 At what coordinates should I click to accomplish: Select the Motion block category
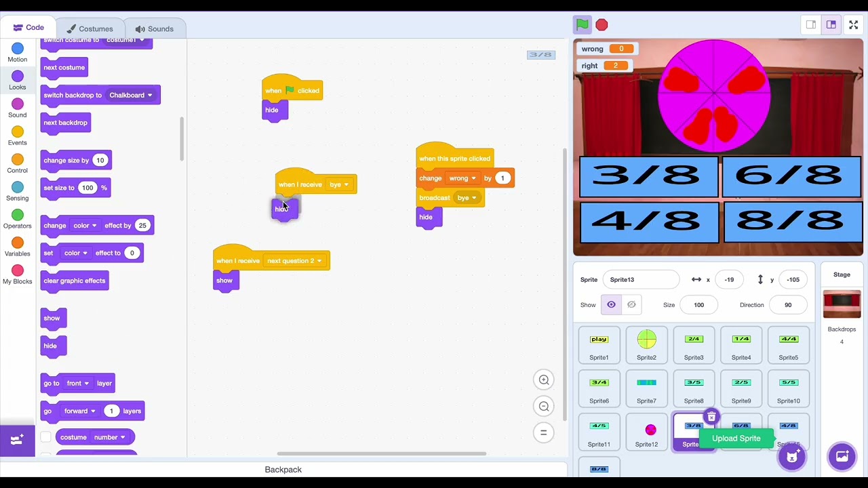coord(18,52)
